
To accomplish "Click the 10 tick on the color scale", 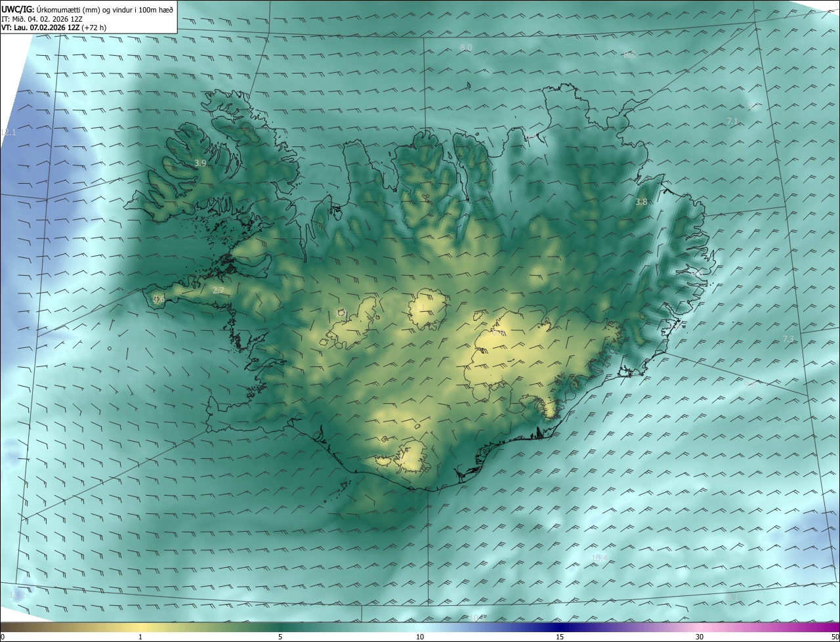I will pos(420,637).
